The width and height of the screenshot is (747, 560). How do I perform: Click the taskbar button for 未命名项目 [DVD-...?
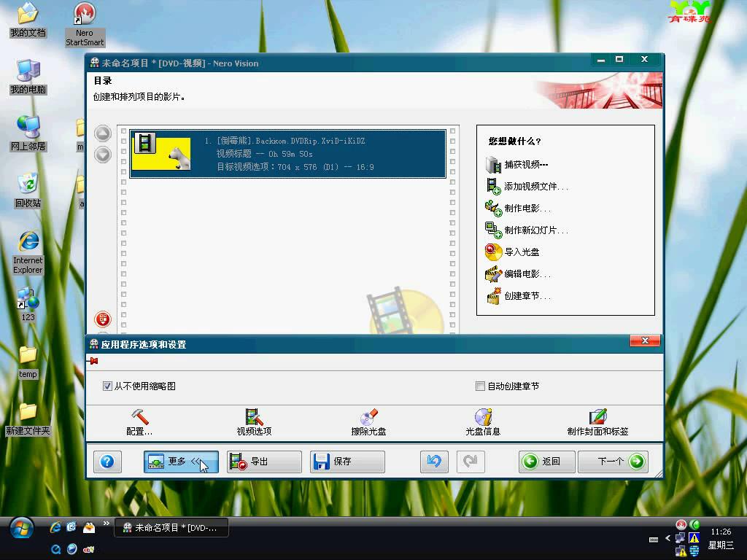click(171, 528)
